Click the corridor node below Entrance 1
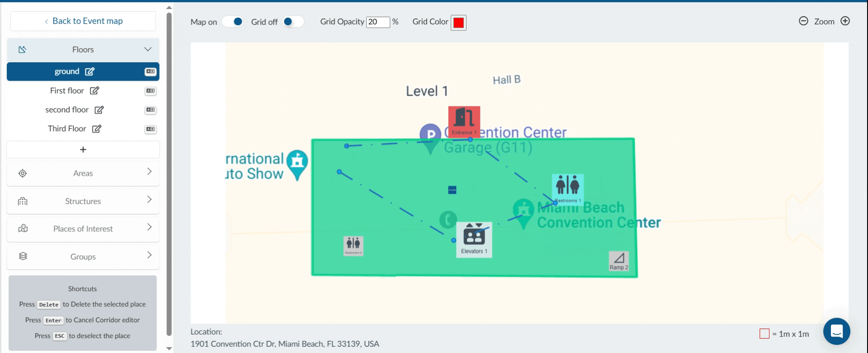The height and width of the screenshot is (353, 868). (x=470, y=139)
